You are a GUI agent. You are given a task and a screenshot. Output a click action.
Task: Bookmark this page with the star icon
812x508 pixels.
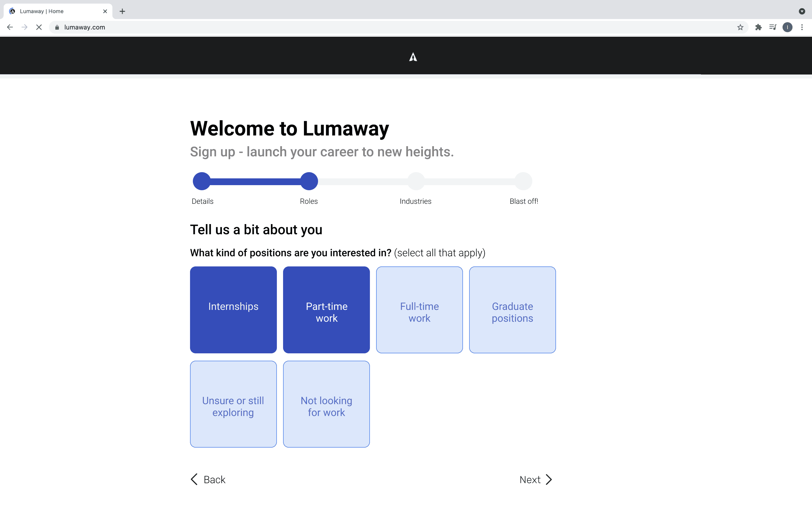[740, 27]
